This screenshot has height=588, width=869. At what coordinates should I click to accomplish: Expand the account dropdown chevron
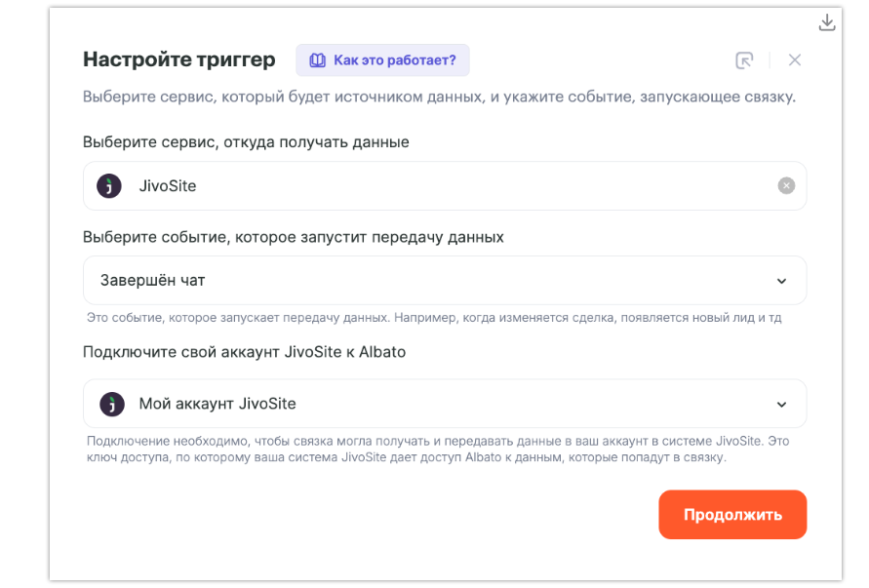click(x=781, y=404)
